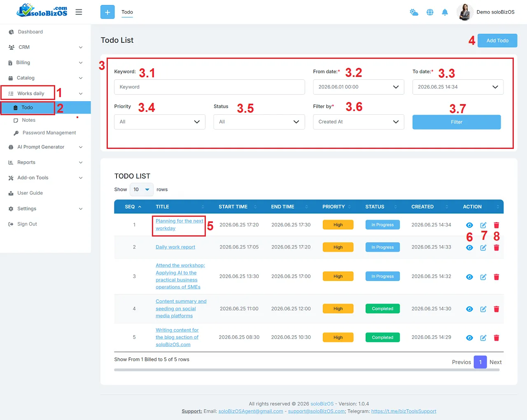Click the blue plus quick-add icon

(x=107, y=12)
